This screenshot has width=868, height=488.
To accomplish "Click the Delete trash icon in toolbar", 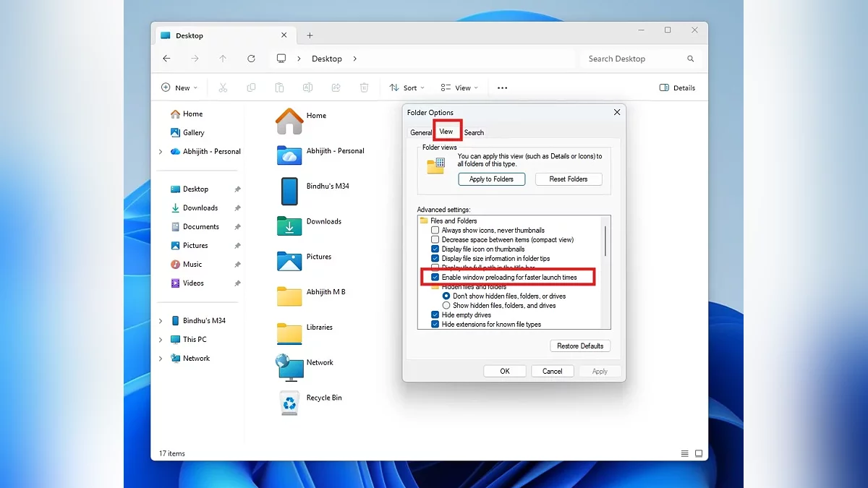I will click(x=364, y=87).
